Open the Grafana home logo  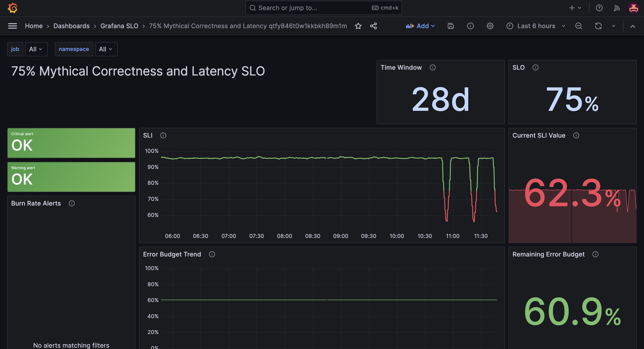[x=13, y=8]
